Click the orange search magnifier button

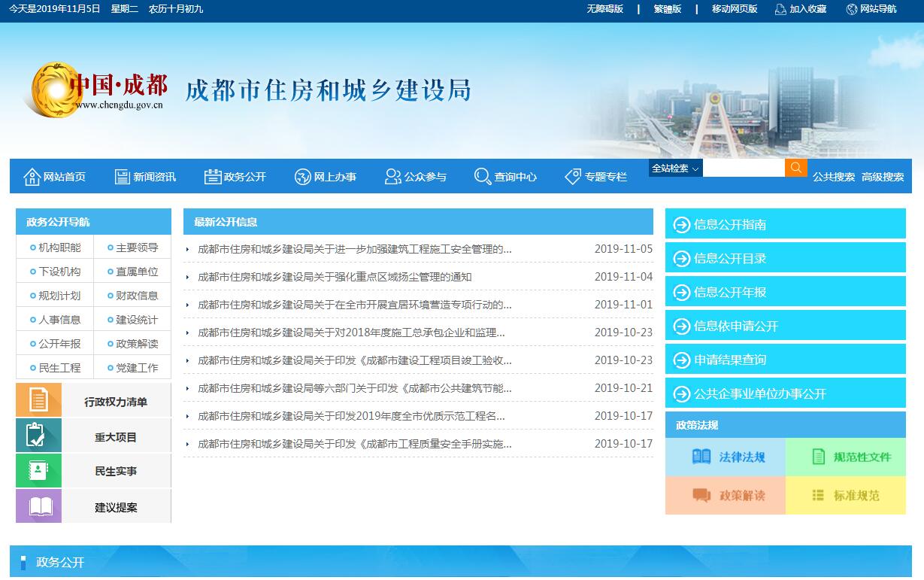point(795,168)
